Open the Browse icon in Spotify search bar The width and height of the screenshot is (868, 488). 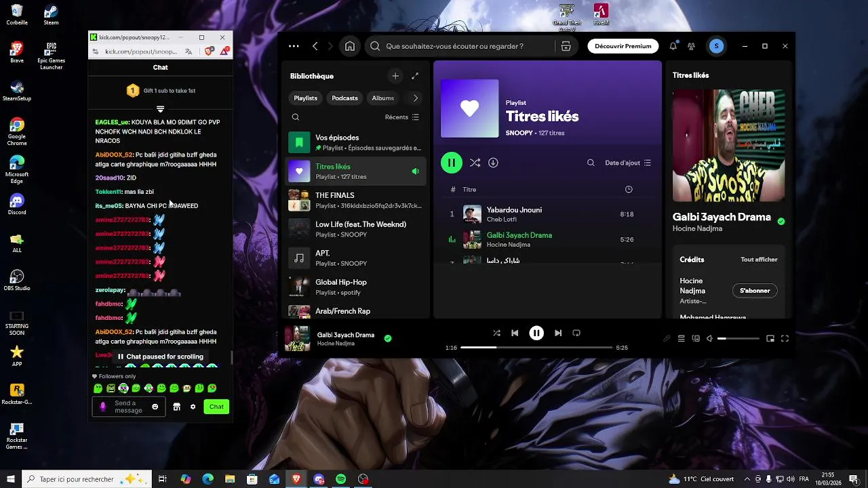coord(566,46)
